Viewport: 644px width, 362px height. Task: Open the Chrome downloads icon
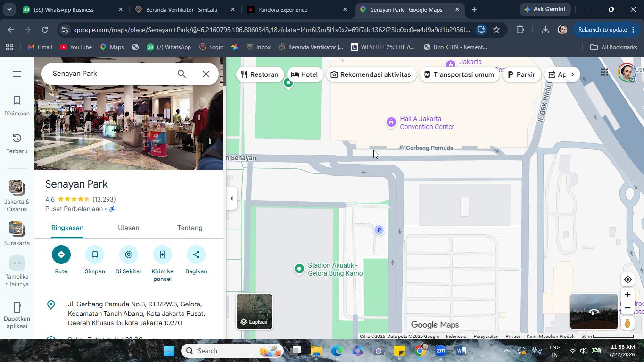coord(545,30)
